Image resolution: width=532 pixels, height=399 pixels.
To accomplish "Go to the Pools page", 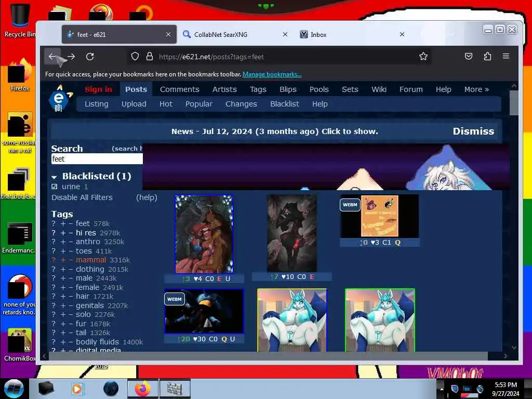I will (319, 89).
